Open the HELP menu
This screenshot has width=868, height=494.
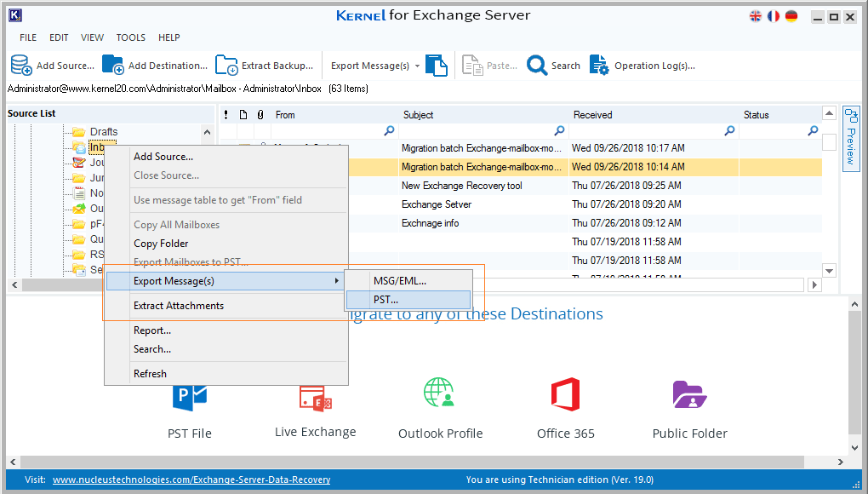(x=168, y=37)
